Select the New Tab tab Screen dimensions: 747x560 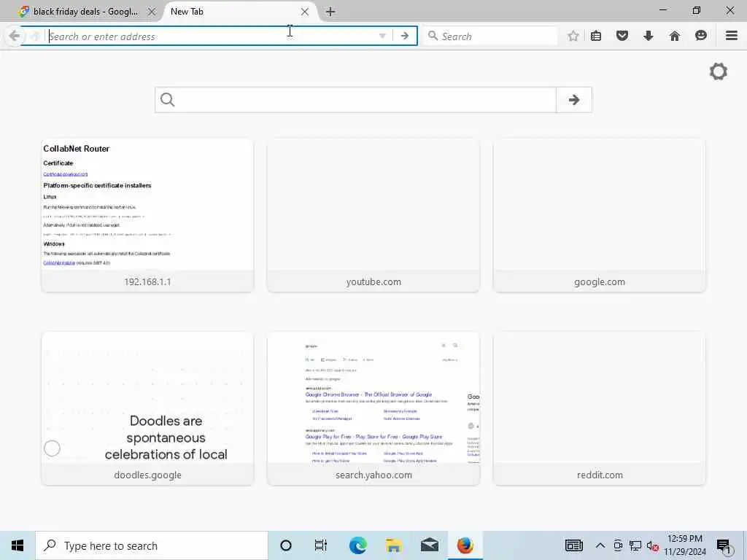(x=233, y=12)
